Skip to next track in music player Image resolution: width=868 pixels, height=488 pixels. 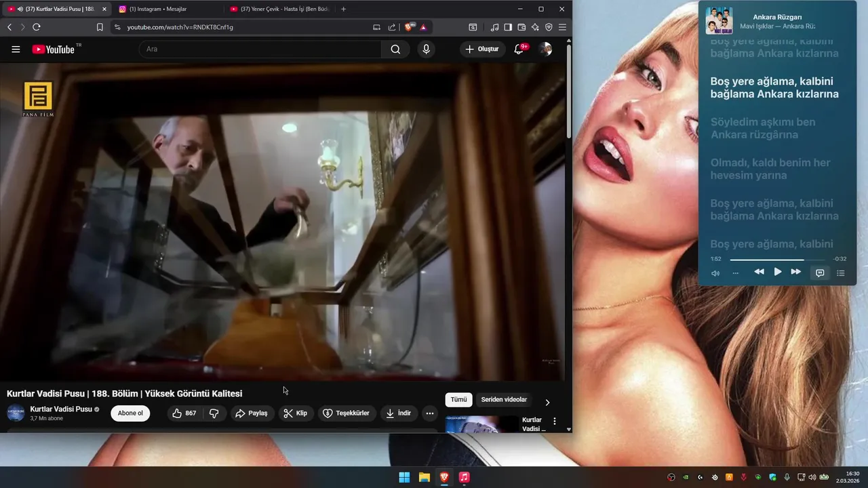(x=796, y=272)
